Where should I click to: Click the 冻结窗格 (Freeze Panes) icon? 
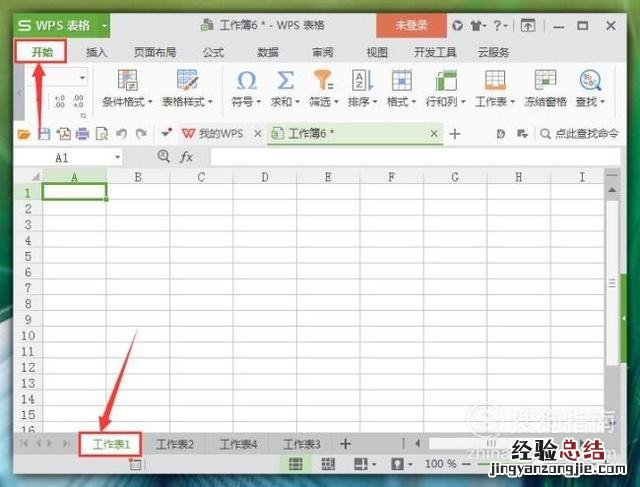[545, 81]
